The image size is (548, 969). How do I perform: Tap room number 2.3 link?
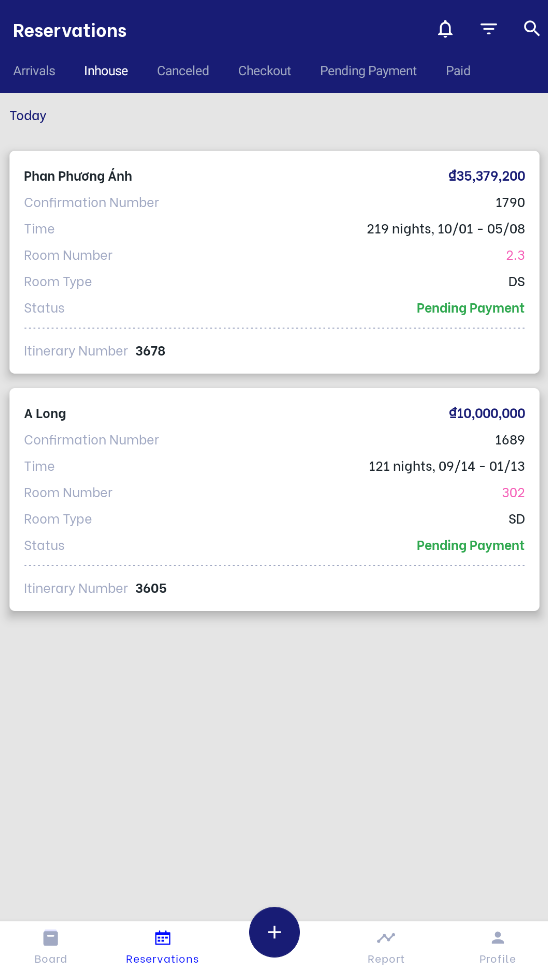tap(515, 255)
